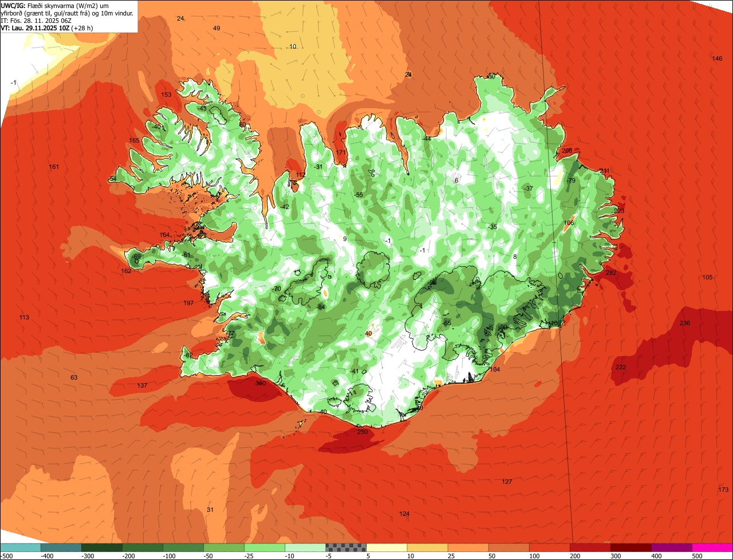733x560 pixels.
Task: Select the 282 value on the map
Action: (611, 273)
